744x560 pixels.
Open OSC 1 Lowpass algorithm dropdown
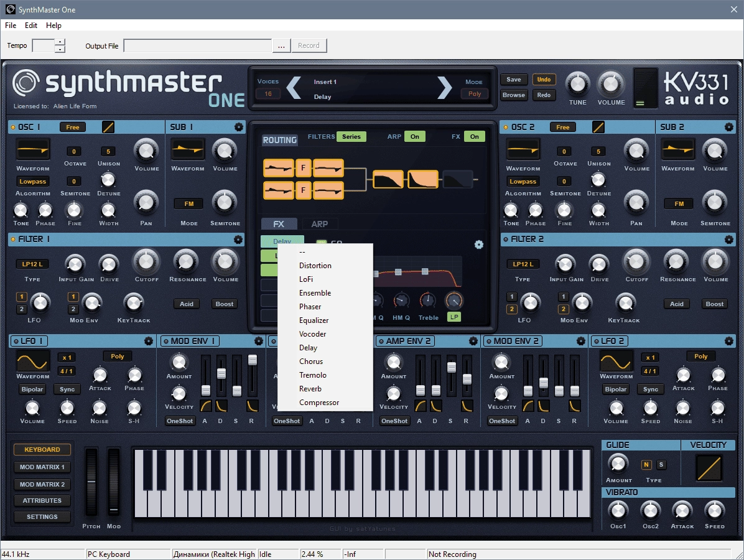point(33,181)
